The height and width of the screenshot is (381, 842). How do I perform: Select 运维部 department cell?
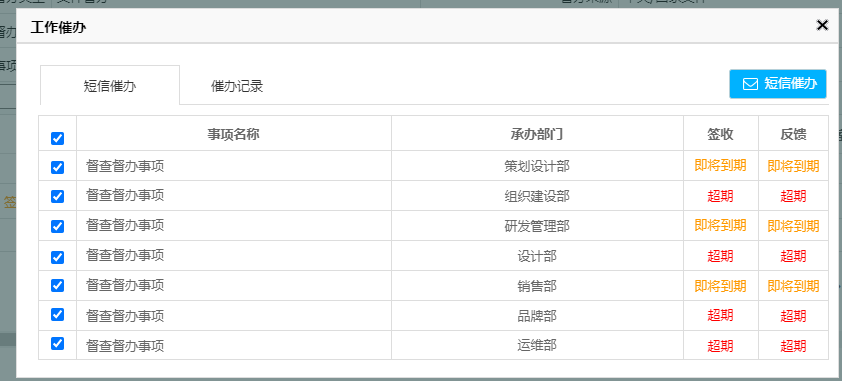[537, 345]
